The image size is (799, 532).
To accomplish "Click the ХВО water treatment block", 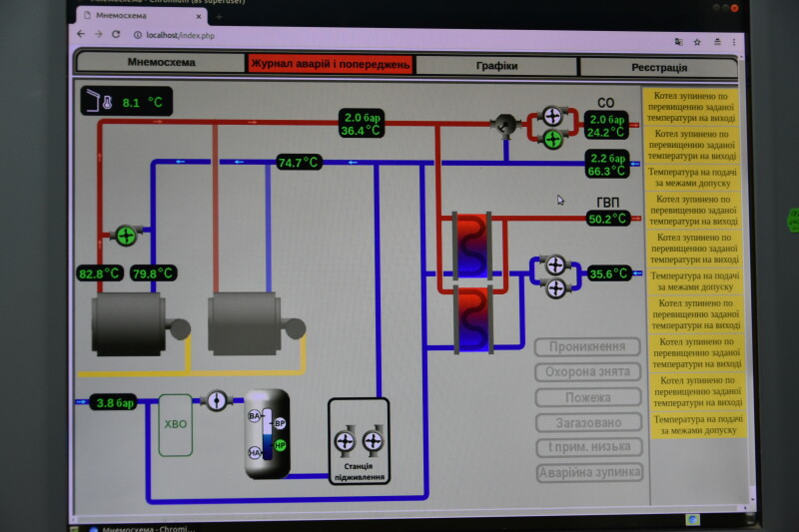I will (x=176, y=424).
